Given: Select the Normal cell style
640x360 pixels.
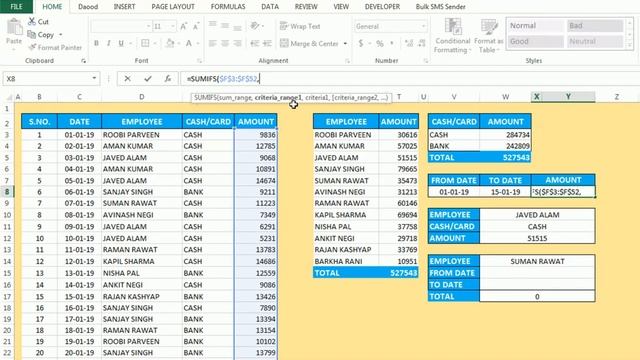Looking at the screenshot, I should coord(535,26).
